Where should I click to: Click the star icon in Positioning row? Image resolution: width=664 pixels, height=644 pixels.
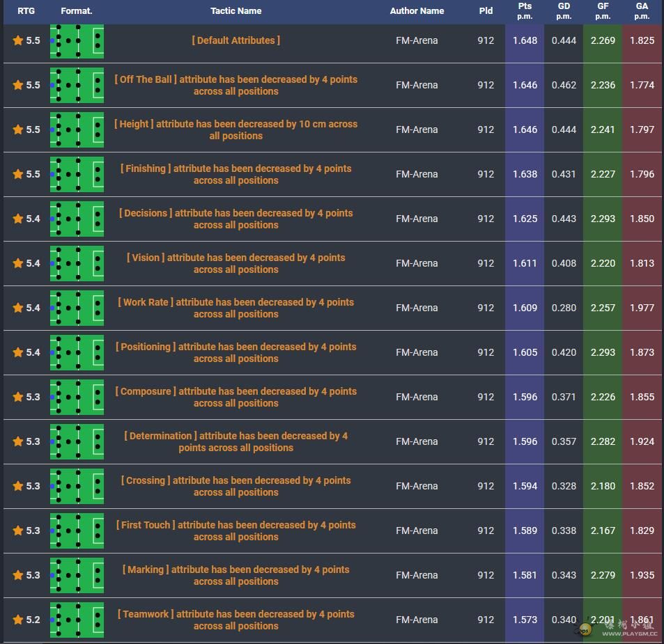pyautogui.click(x=18, y=352)
